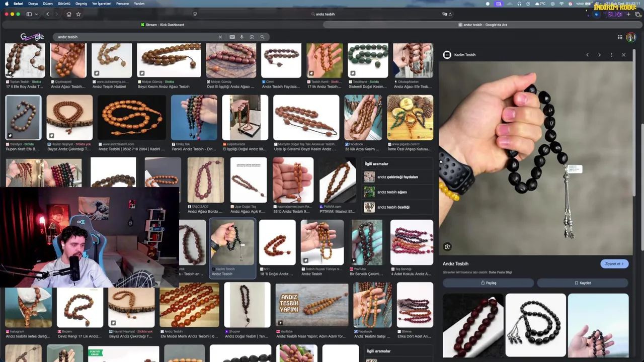Screen dimensions: 644x362
Task: Open red tesbih related thumbnail in panel
Action: click(x=472, y=325)
